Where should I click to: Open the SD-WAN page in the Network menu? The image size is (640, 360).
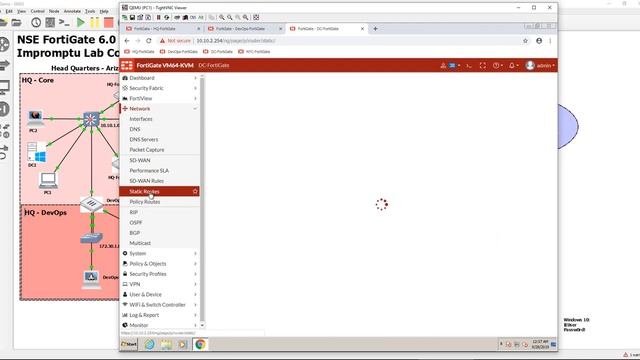point(140,160)
